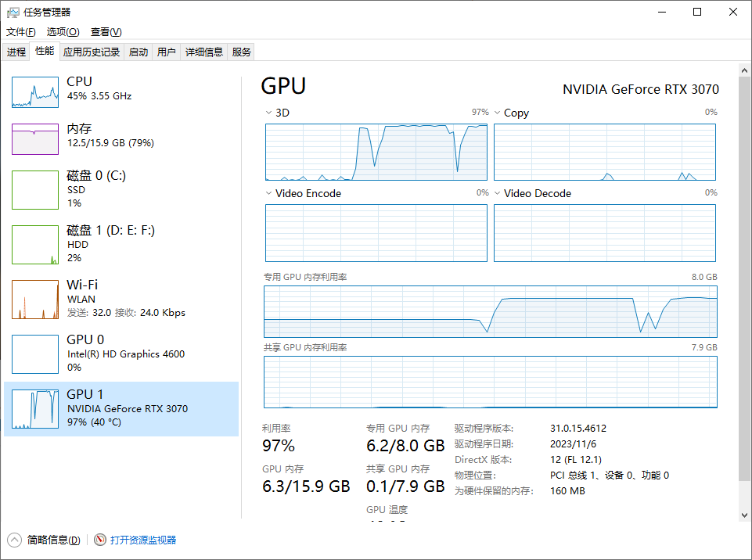Click the NVIDIA GeForce RTX 3070 header text

click(x=641, y=89)
